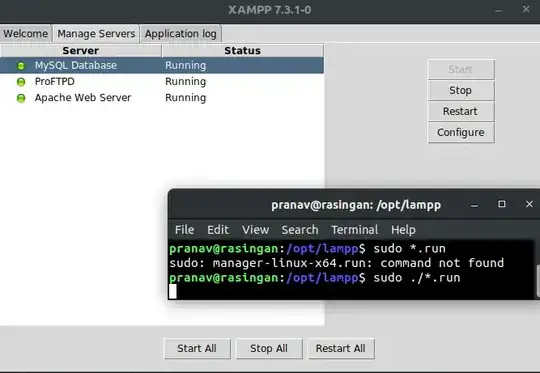Click the Restart All button
Image resolution: width=540 pixels, height=373 pixels.
coord(341,349)
